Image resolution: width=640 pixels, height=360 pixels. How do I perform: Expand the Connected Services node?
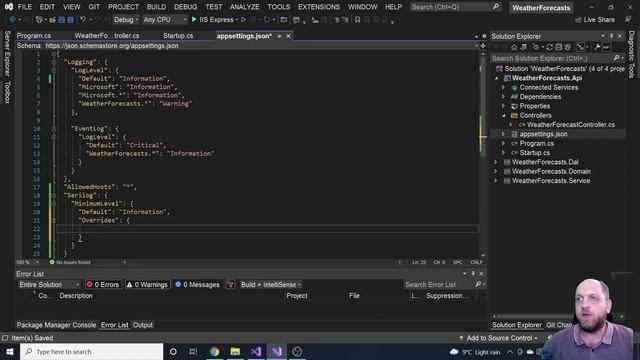[x=504, y=87]
